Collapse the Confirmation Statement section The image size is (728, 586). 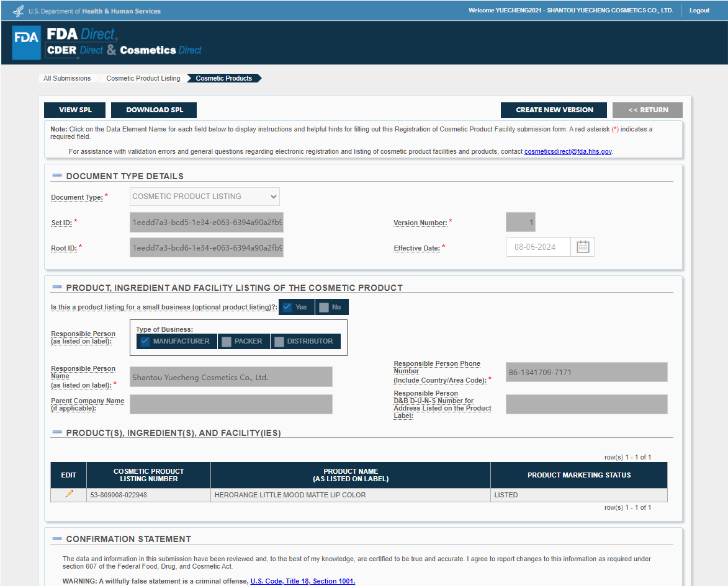click(x=57, y=538)
